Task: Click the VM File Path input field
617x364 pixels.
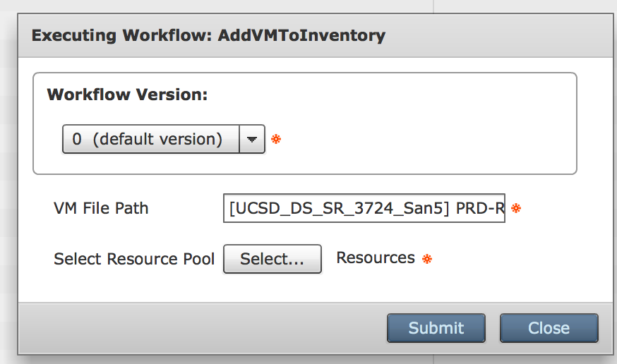Action: 364,208
